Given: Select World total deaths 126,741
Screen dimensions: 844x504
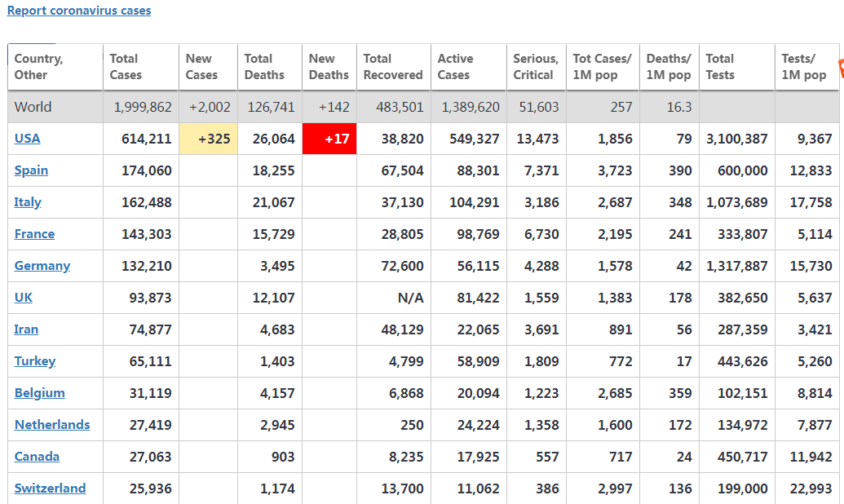Looking at the screenshot, I should (270, 107).
